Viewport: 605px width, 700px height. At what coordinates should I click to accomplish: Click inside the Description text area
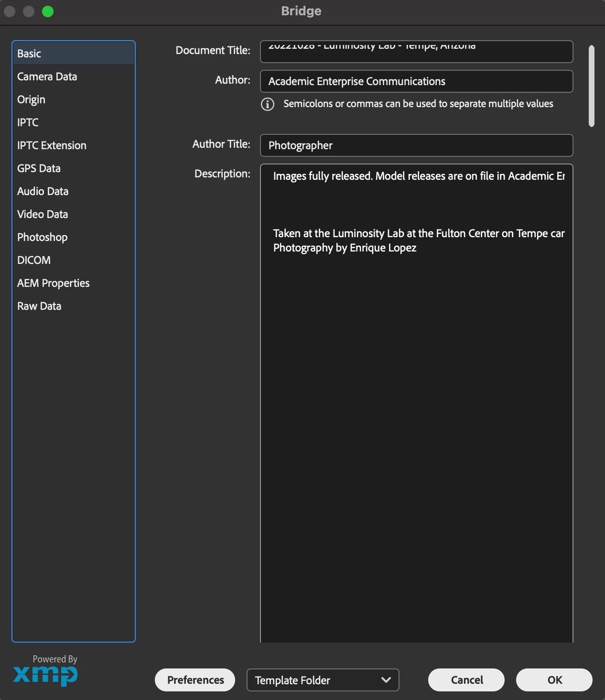(x=416, y=403)
